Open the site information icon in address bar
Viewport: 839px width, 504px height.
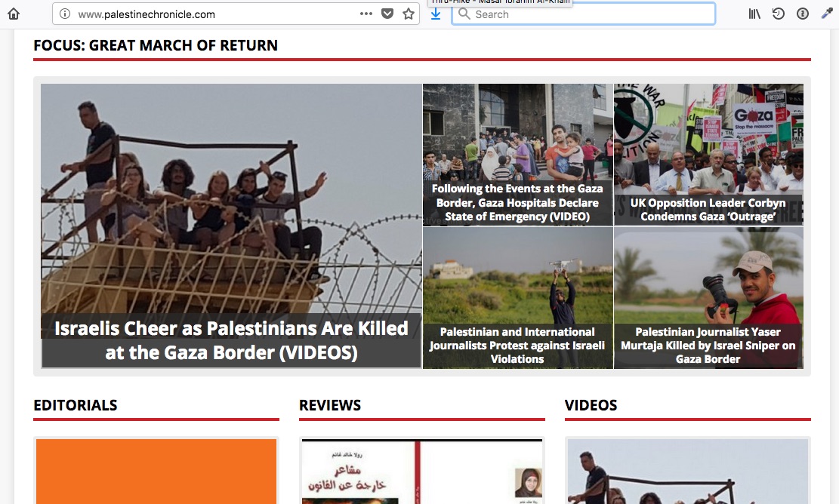tap(65, 14)
